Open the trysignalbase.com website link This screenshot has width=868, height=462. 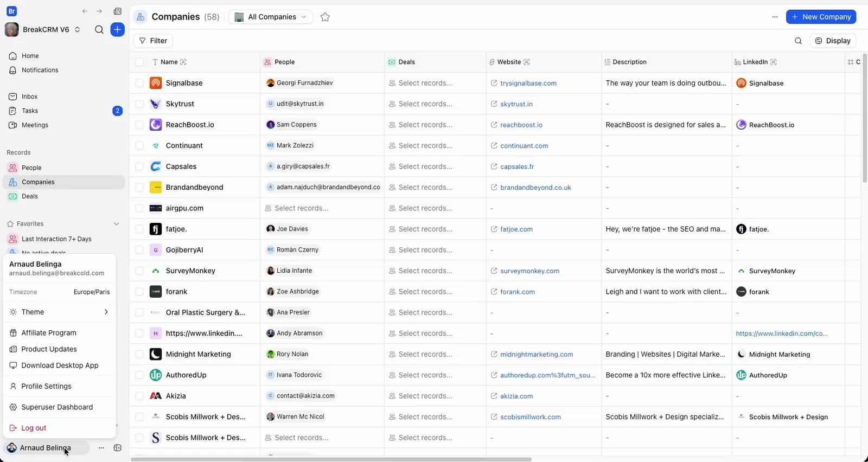pos(528,84)
